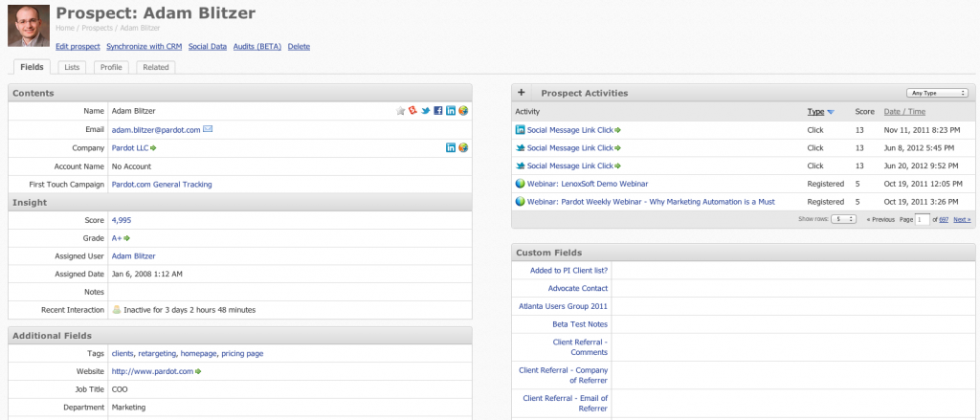Switch to the Related tab
The width and height of the screenshot is (980, 420).
156,67
